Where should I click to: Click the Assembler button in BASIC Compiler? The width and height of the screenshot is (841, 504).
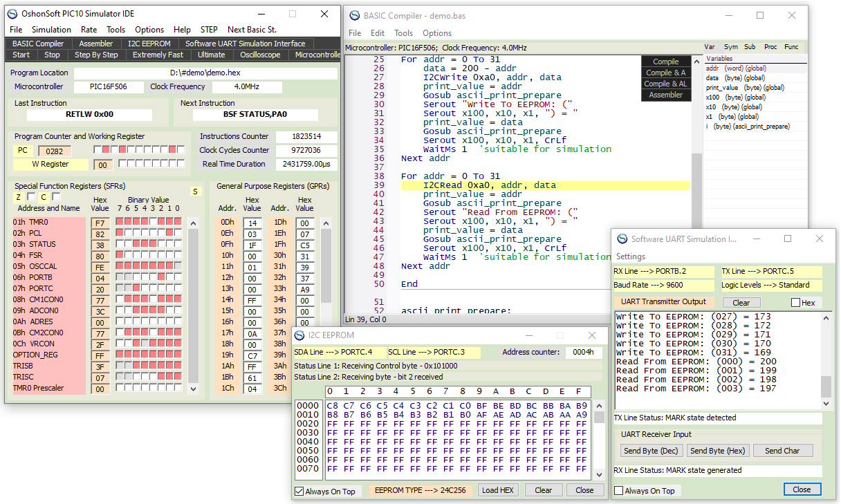[x=666, y=95]
